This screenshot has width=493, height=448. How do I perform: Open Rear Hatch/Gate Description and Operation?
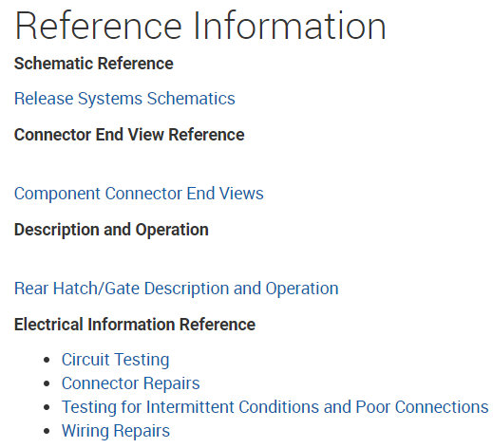[177, 289]
